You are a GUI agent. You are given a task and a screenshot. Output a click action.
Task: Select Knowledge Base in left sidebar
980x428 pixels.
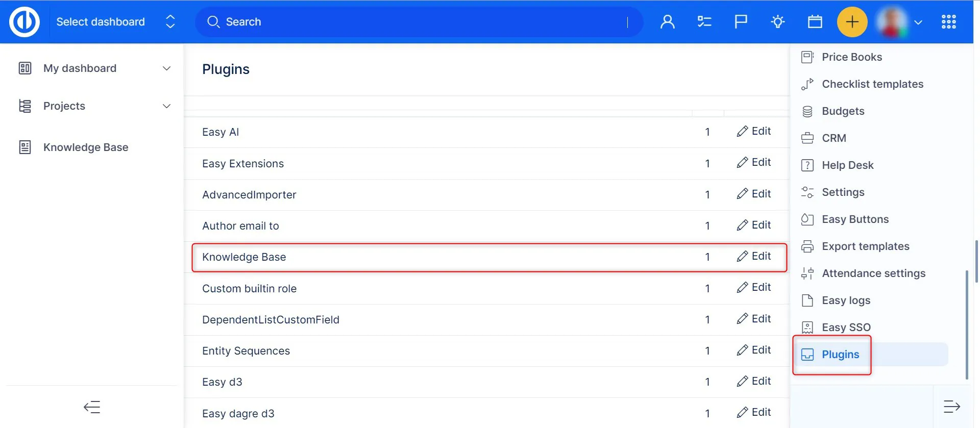click(86, 147)
